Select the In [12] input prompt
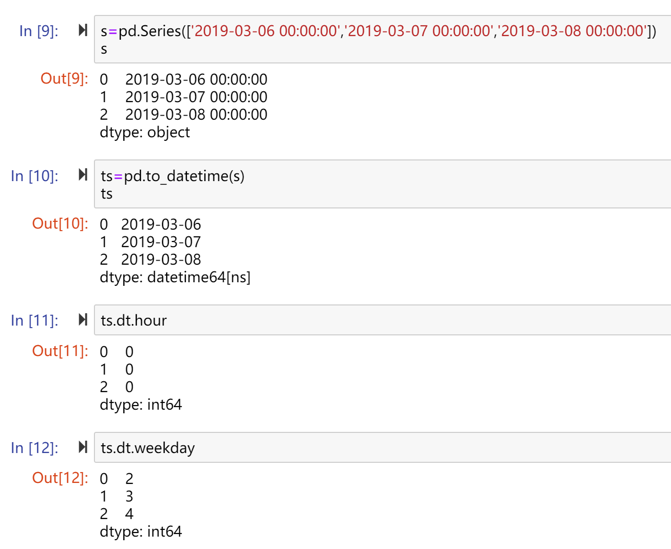 (x=34, y=448)
